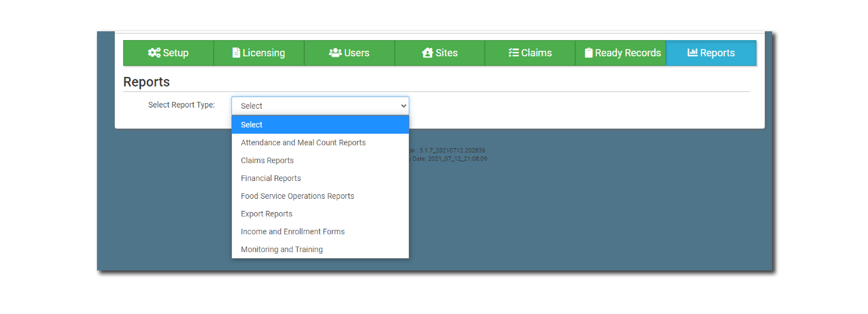868x314 pixels.
Task: Select the highlighted Select placeholder option
Action: tap(251, 125)
